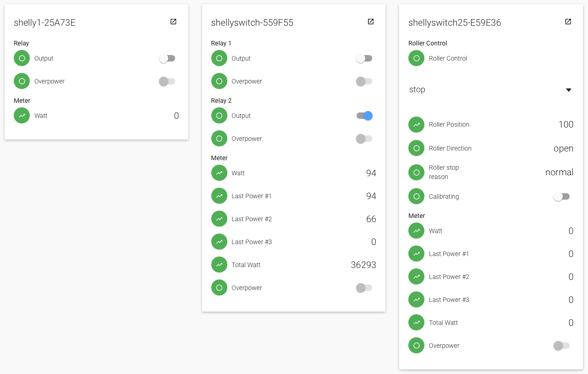This screenshot has width=588, height=374.
Task: Enable Relay 1 Output switch in shellyswitch-559F55
Action: (364, 58)
